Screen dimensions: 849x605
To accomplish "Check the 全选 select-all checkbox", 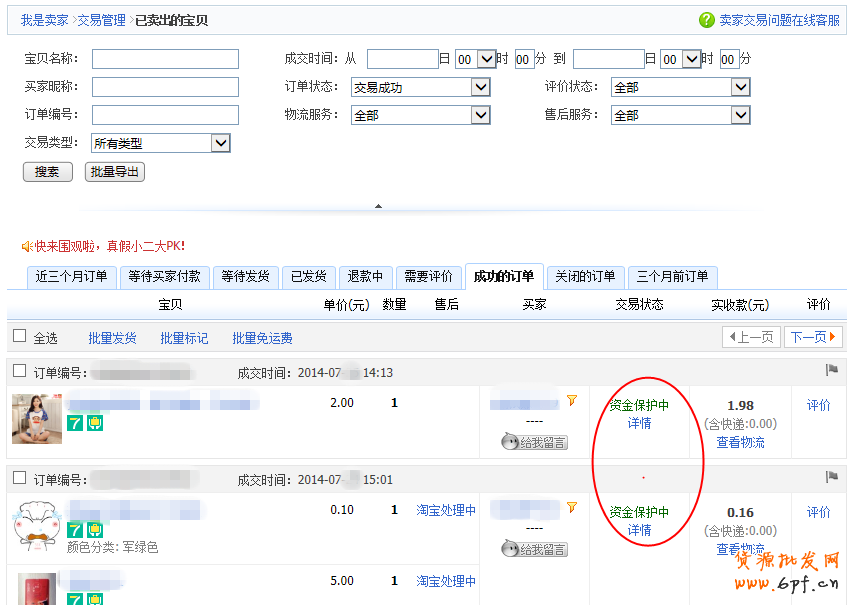I will [19, 337].
